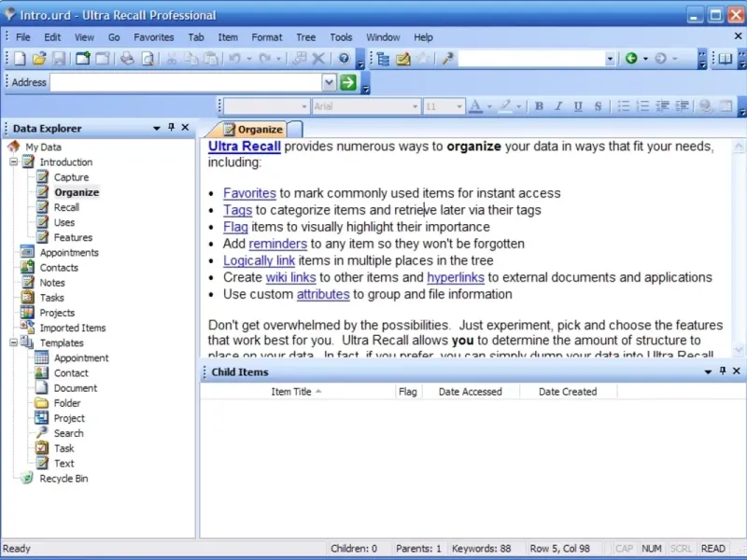Viewport: 747px width, 560px height.
Task: Click the Cut scissors icon
Action: click(171, 59)
